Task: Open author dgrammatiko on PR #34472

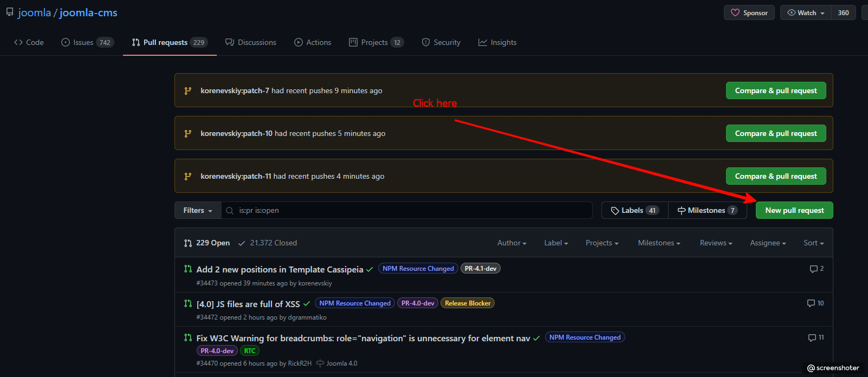Action: pos(307,317)
